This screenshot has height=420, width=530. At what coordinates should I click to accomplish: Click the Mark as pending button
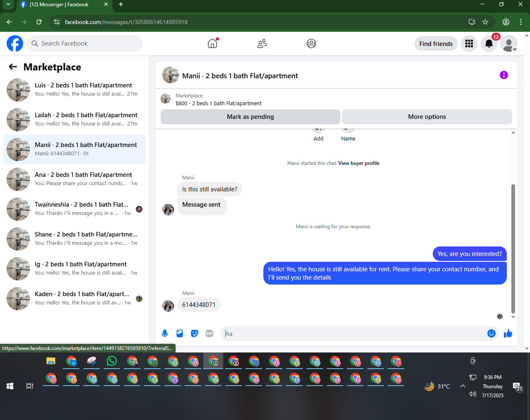click(251, 117)
